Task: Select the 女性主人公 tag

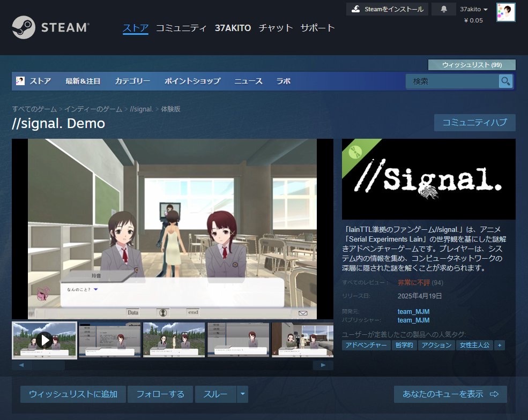Action: click(474, 345)
